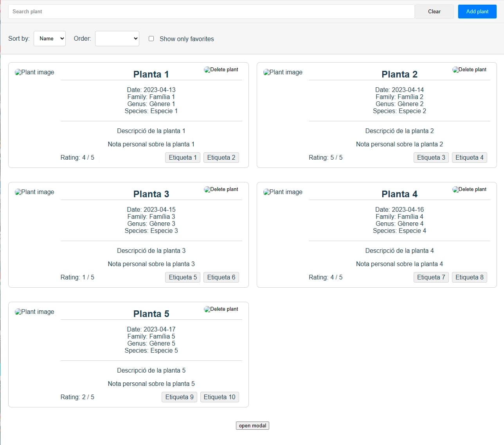Click the Rating: 1 / 5 text

click(x=77, y=277)
